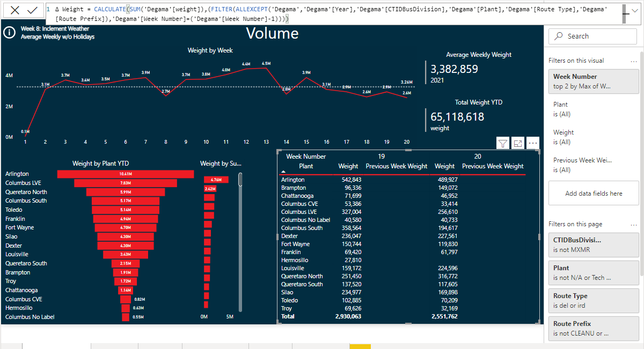
Task: Expand the formula bar with the chevron
Action: click(x=635, y=10)
